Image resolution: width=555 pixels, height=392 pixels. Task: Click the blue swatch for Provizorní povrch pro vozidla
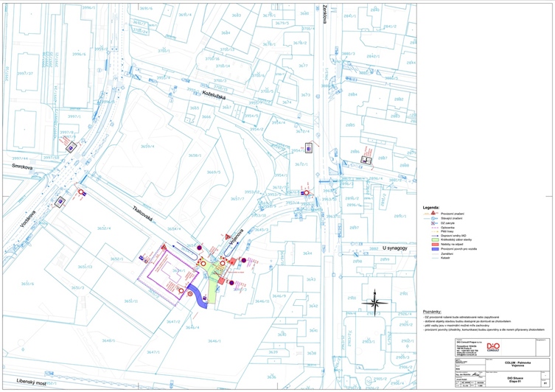pyautogui.click(x=436, y=249)
